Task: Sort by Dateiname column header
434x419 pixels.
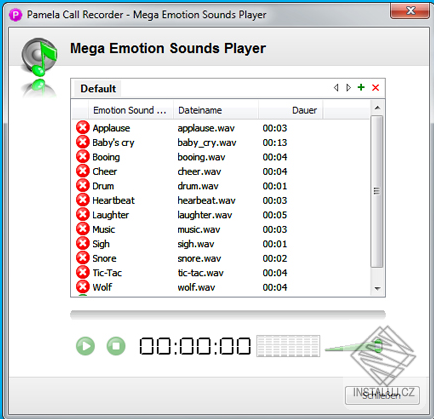Action: (216, 110)
